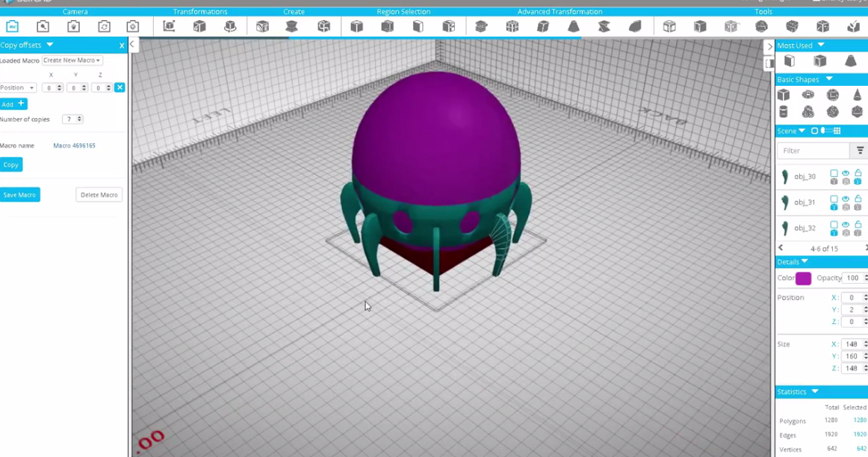This screenshot has width=868, height=457.
Task: Open the Create New Macro dropdown
Action: [x=72, y=60]
